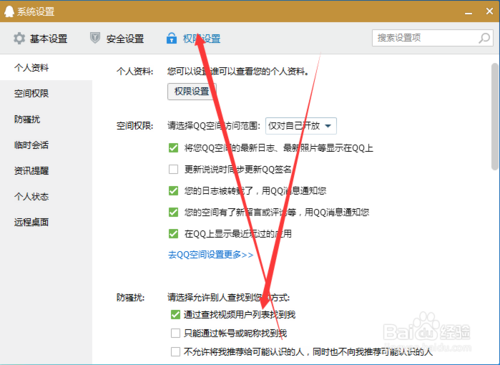Viewport: 500px width, 365px height.
Task: Click the shield icon for 安全设置
Action: 95,38
